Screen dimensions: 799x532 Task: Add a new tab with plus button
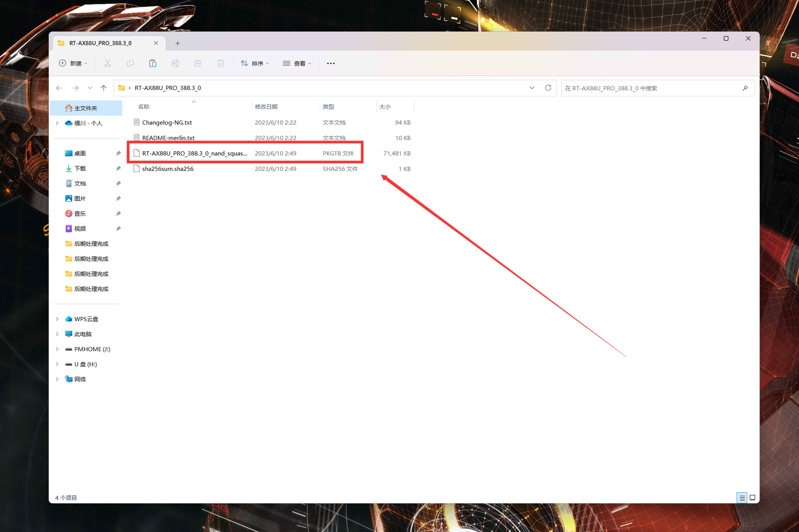pos(178,43)
